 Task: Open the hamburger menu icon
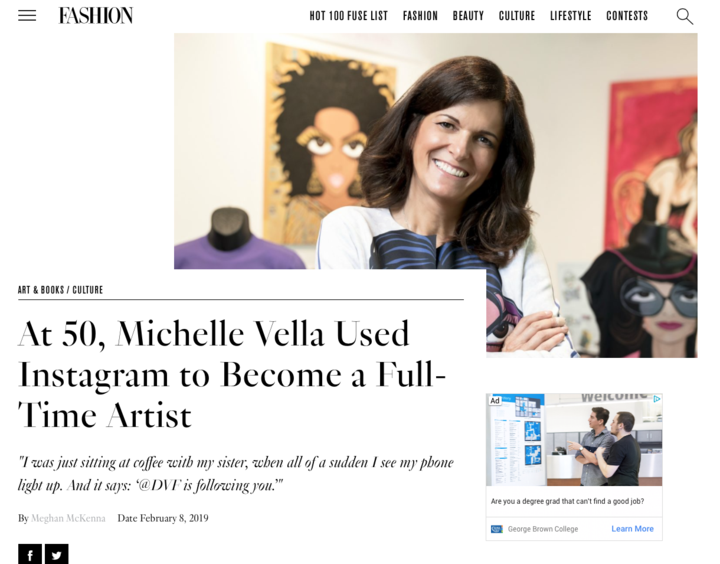pos(27,16)
